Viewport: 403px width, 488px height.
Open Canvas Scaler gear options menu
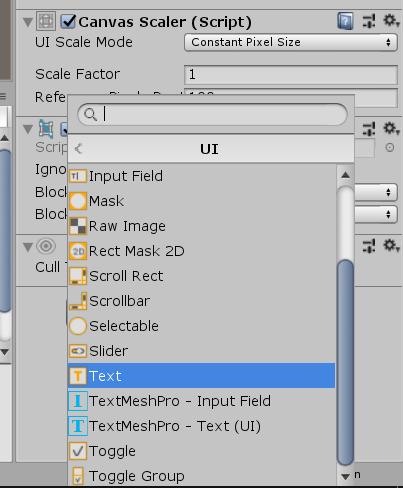tap(391, 21)
